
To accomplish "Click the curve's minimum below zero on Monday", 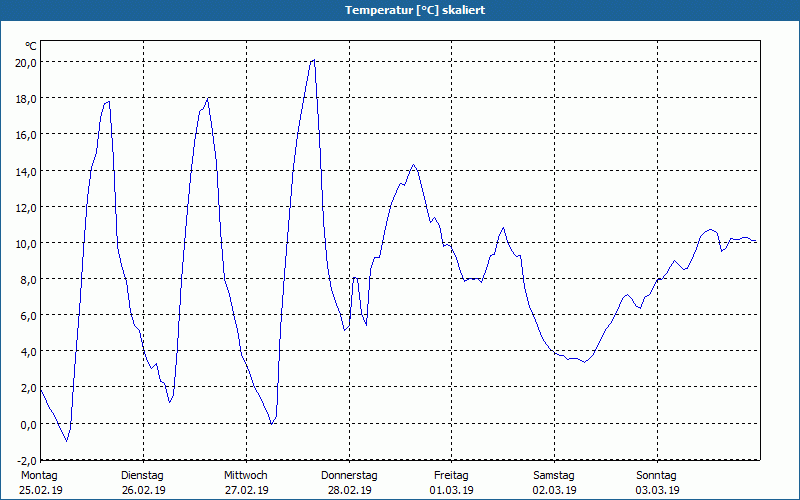I will point(66,441).
